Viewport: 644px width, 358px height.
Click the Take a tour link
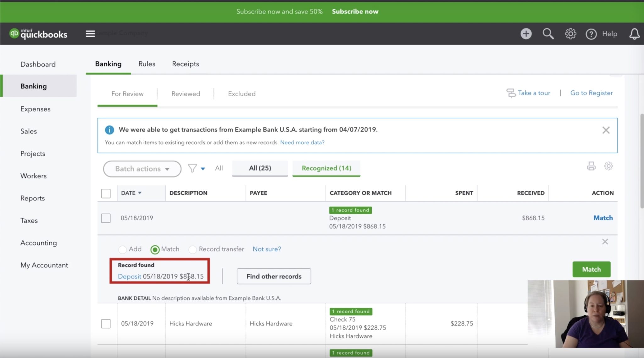tap(534, 93)
